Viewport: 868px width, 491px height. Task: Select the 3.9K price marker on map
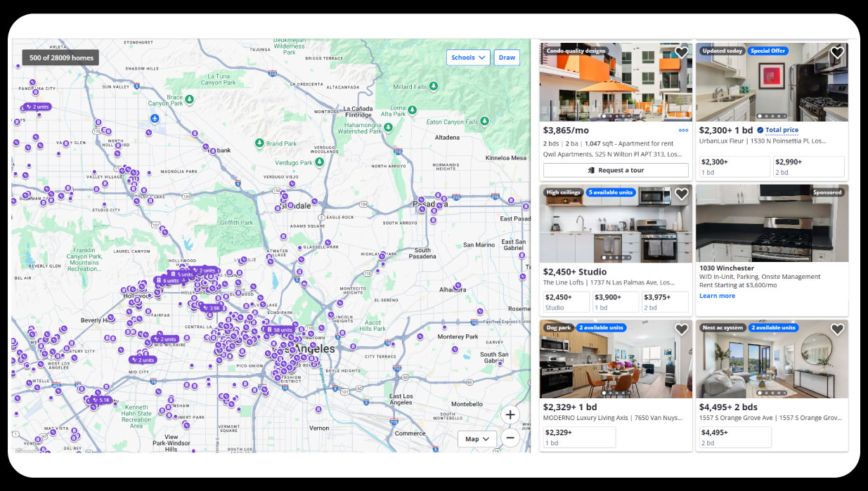coord(212,308)
